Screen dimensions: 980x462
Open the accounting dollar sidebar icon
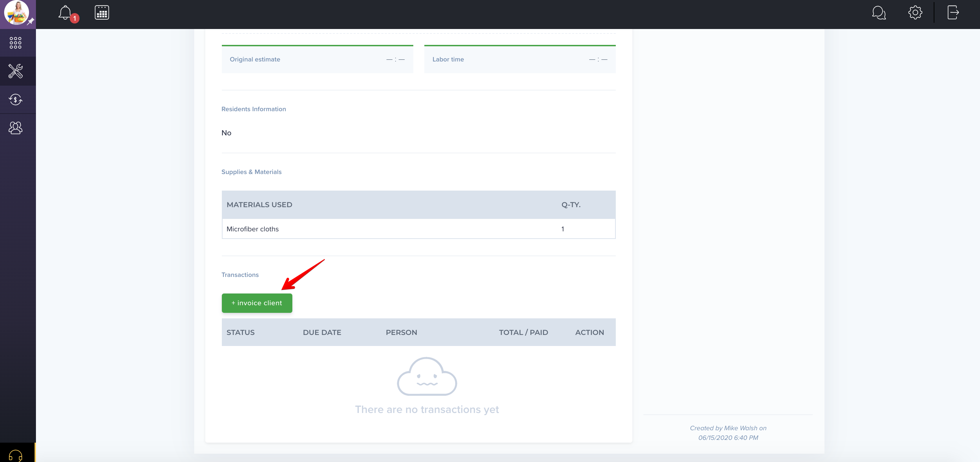16,100
